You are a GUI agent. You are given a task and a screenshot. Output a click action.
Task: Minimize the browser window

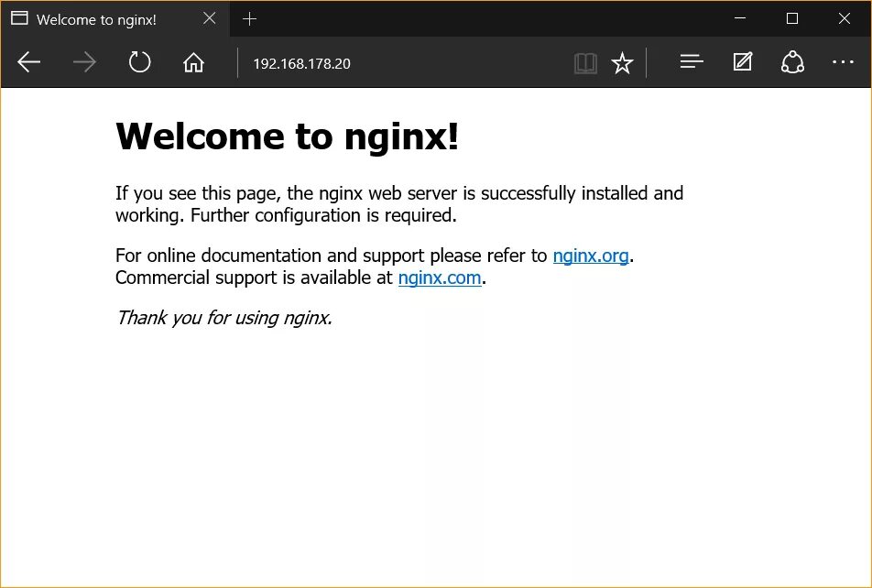[740, 18]
